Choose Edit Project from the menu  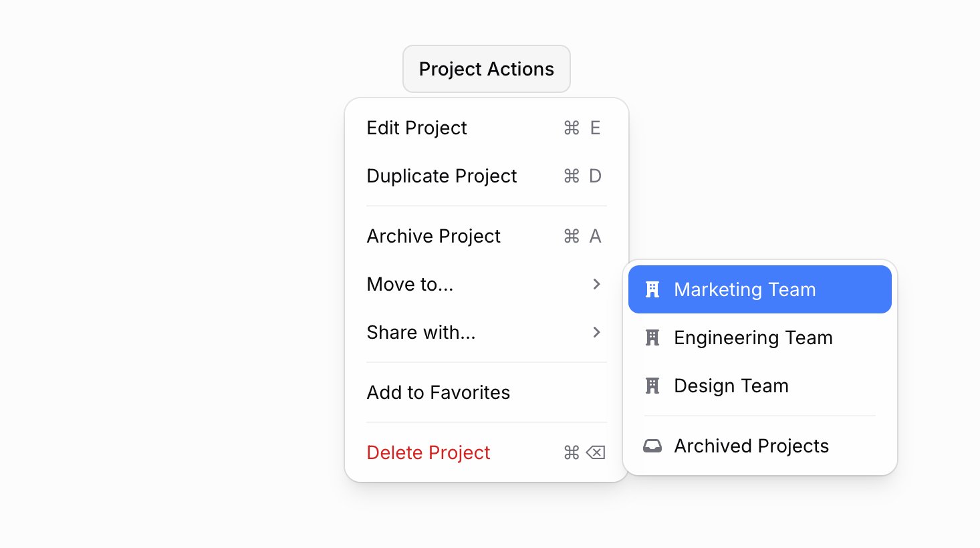pos(417,128)
